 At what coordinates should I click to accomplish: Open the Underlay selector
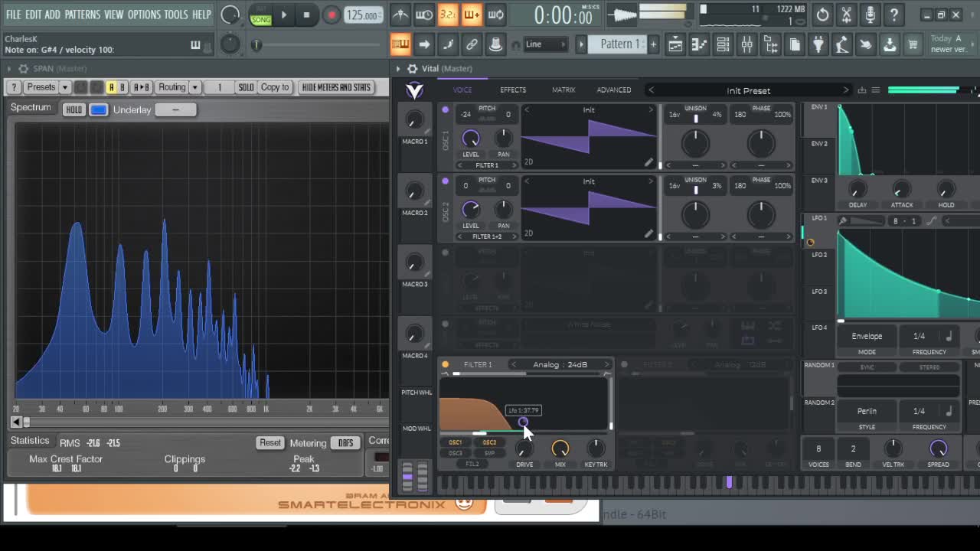(x=175, y=110)
